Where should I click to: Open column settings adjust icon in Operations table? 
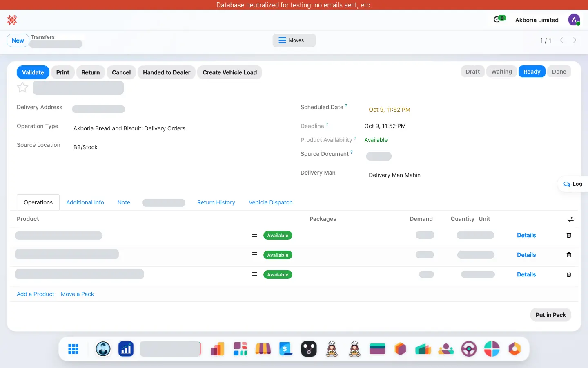coord(570,219)
